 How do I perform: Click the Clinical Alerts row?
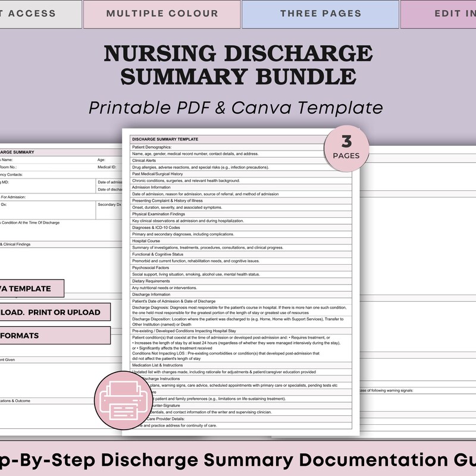pos(241,160)
